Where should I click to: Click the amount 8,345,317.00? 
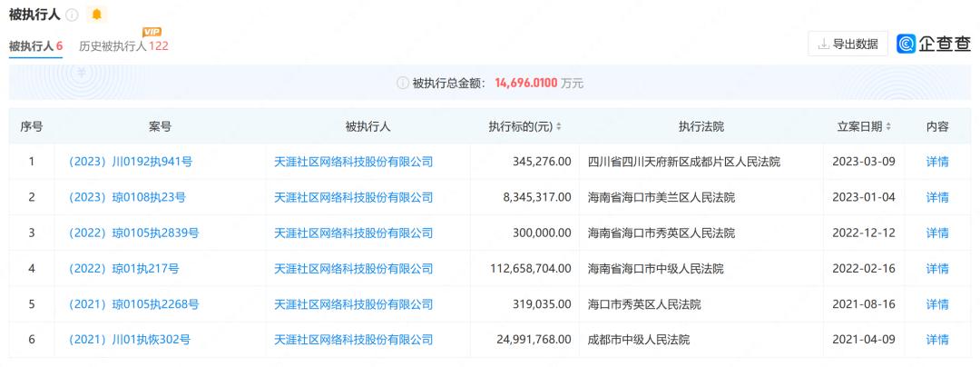click(537, 197)
